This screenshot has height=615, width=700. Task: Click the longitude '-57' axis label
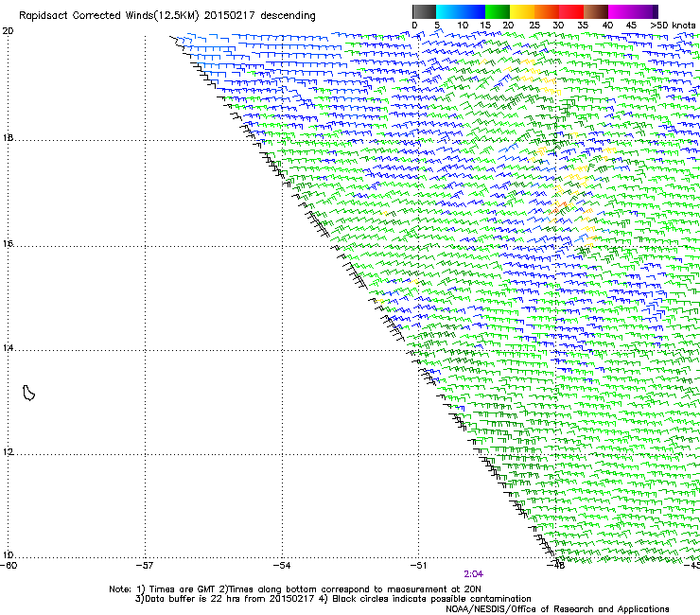click(145, 566)
